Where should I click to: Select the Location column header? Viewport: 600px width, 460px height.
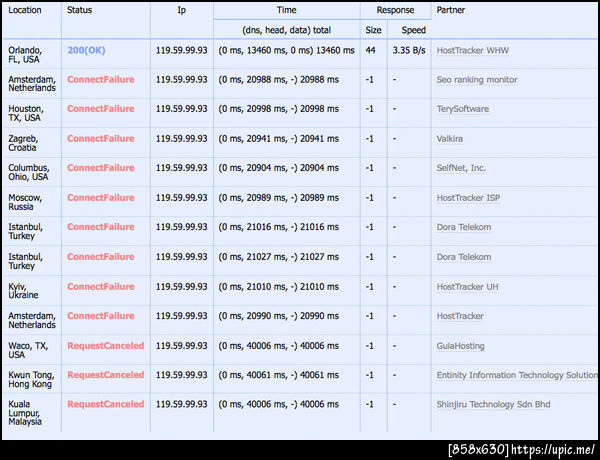click(x=25, y=10)
